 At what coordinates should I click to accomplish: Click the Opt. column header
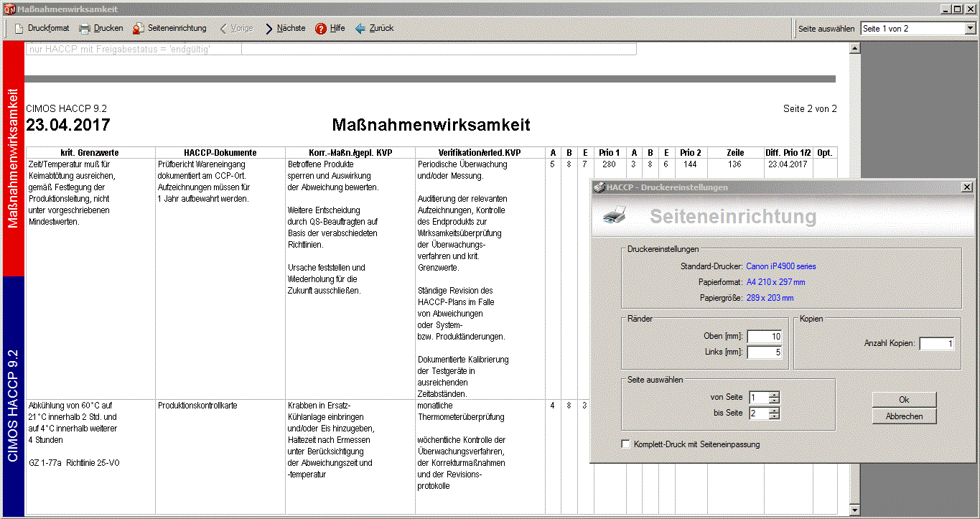825,153
